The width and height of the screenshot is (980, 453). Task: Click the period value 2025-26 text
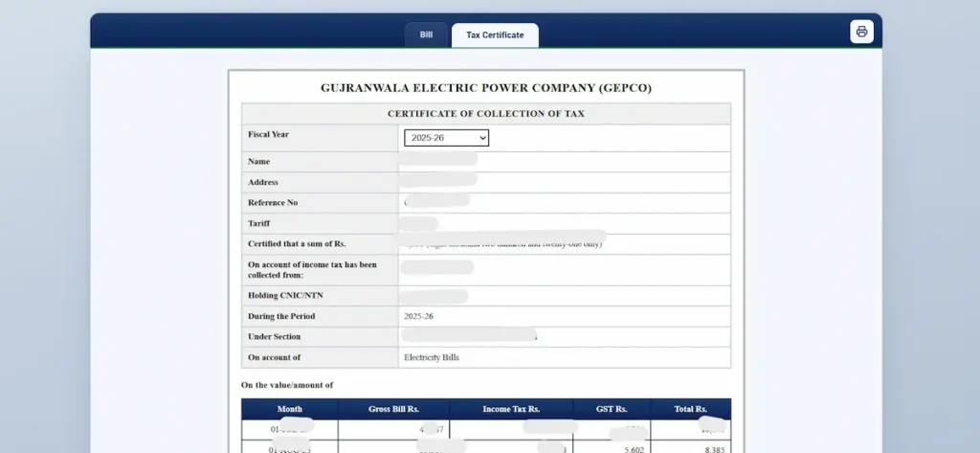tap(419, 317)
